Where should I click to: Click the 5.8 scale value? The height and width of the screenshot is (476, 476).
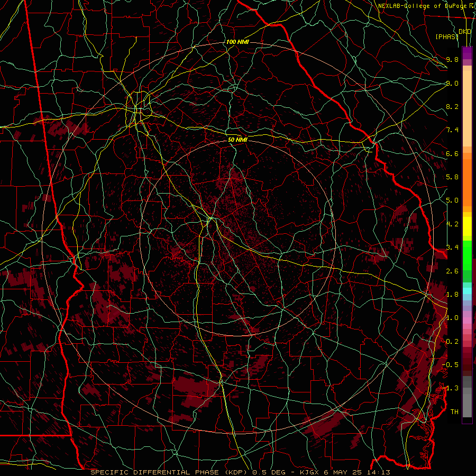pyautogui.click(x=452, y=177)
